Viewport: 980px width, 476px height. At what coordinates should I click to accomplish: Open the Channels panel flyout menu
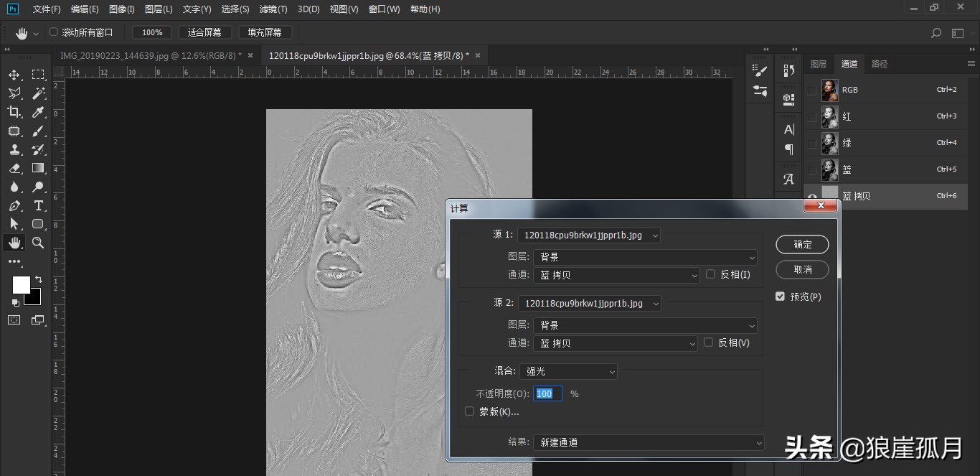tap(971, 64)
